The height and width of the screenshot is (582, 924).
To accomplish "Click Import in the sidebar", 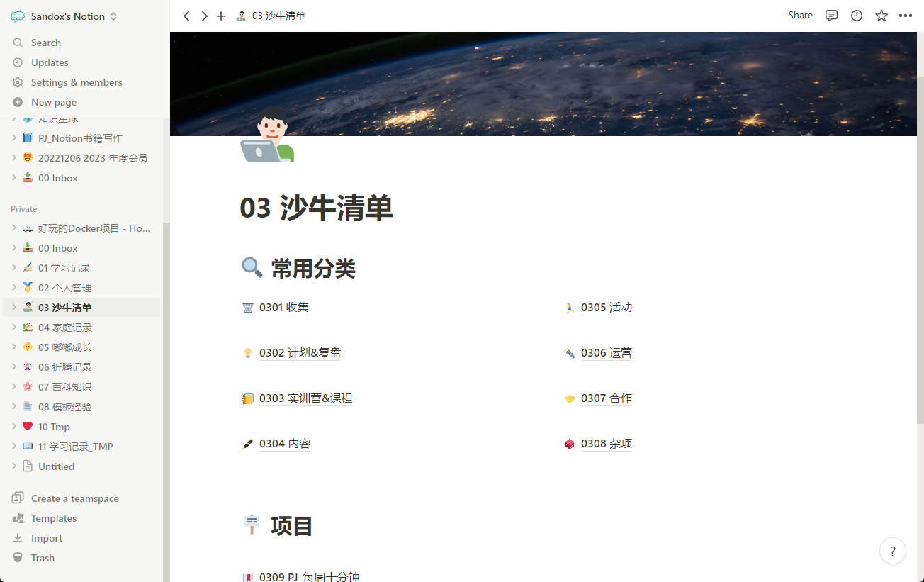I will point(81,538).
